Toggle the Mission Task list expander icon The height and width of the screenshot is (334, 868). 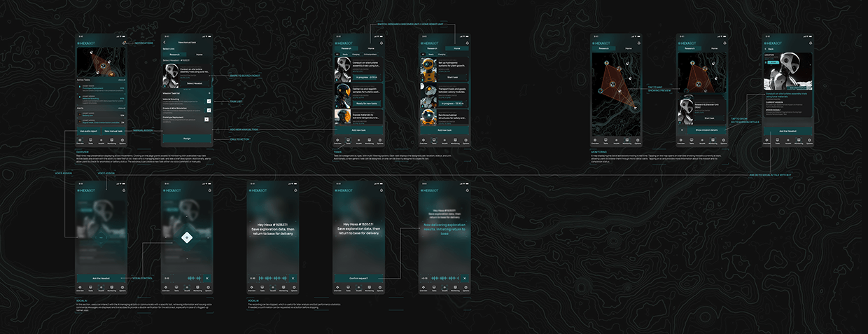(x=209, y=93)
